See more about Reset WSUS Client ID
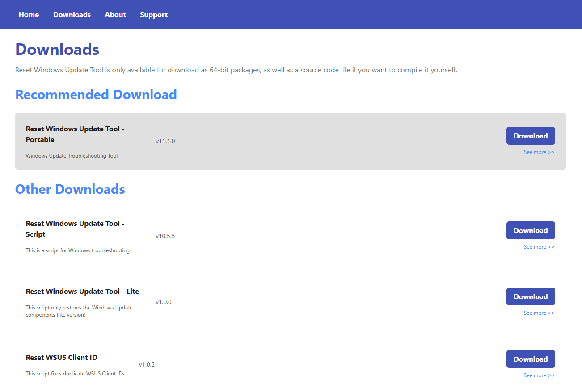 click(539, 375)
